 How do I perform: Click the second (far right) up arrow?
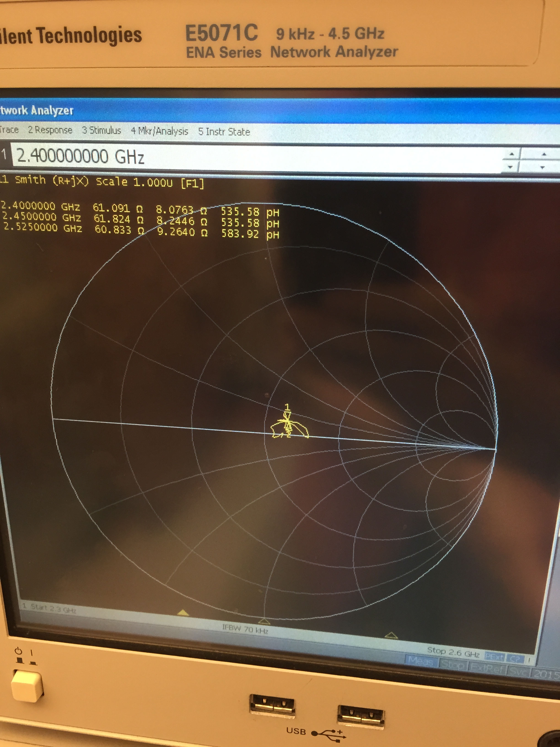544,154
